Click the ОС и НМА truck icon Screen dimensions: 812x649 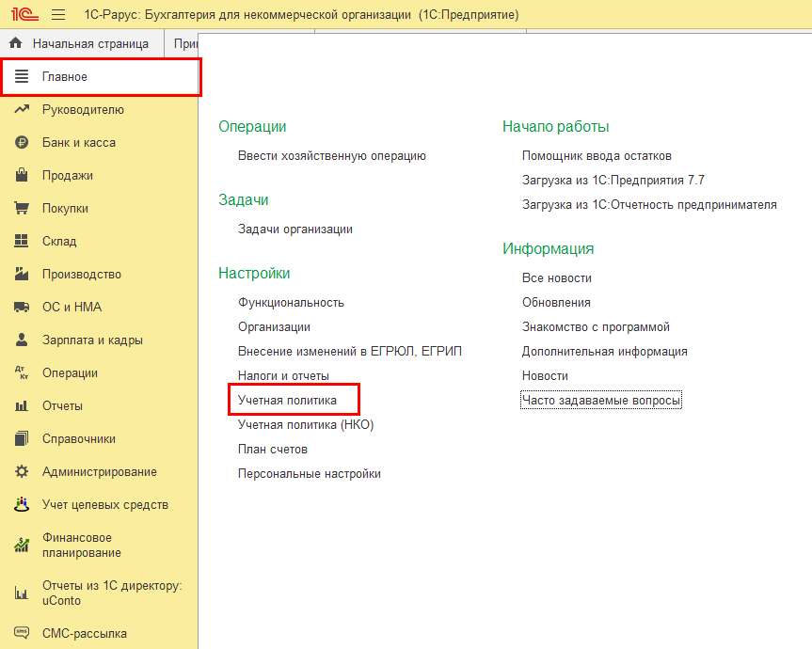[22, 308]
